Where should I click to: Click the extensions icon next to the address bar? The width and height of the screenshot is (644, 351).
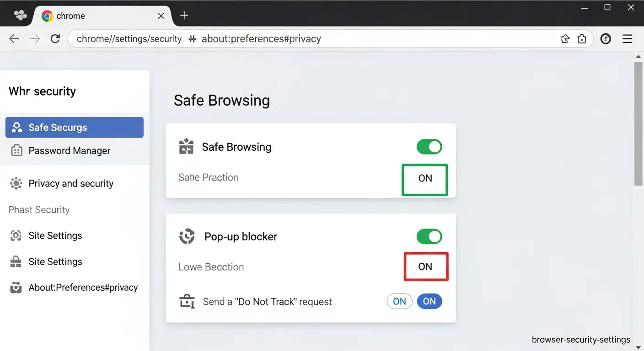coord(582,39)
